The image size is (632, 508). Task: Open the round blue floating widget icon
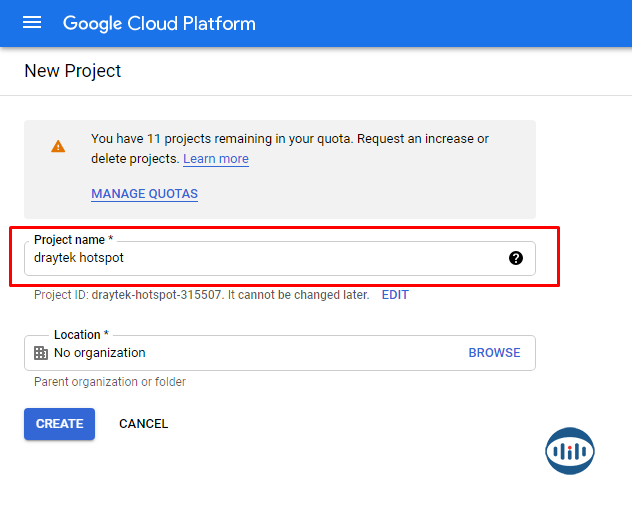pos(570,451)
